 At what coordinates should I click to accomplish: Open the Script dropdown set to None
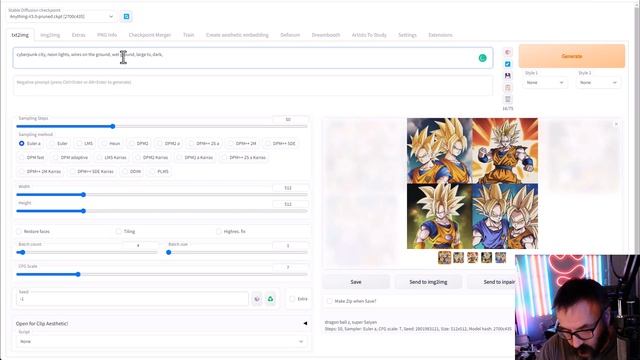coord(162,342)
